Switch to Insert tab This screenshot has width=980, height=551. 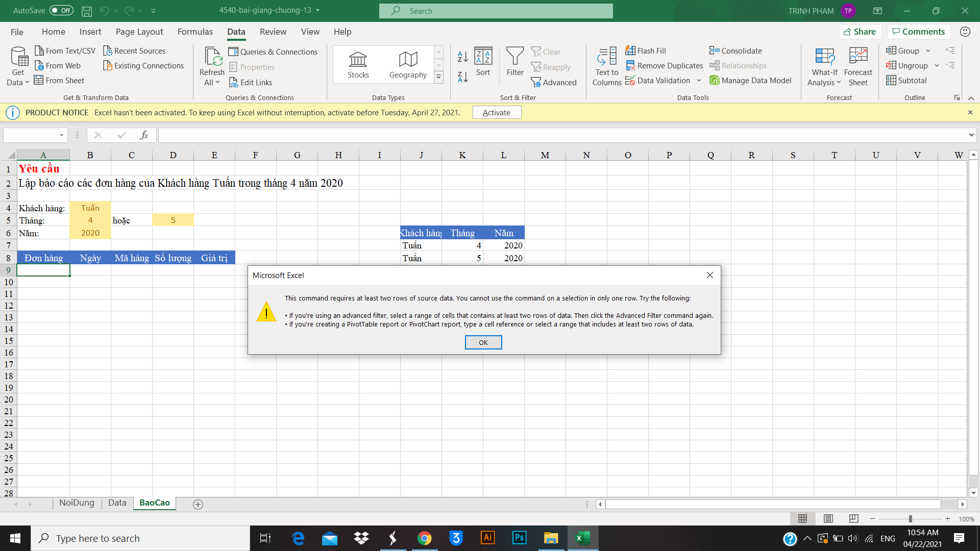coord(90,32)
